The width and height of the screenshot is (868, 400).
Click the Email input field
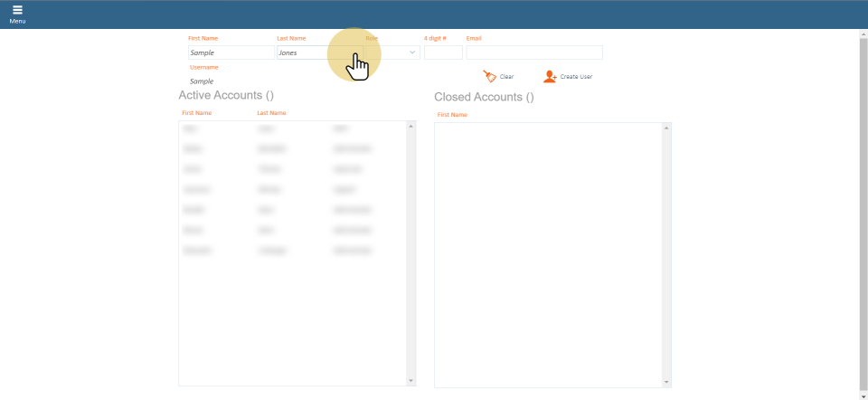tap(534, 52)
